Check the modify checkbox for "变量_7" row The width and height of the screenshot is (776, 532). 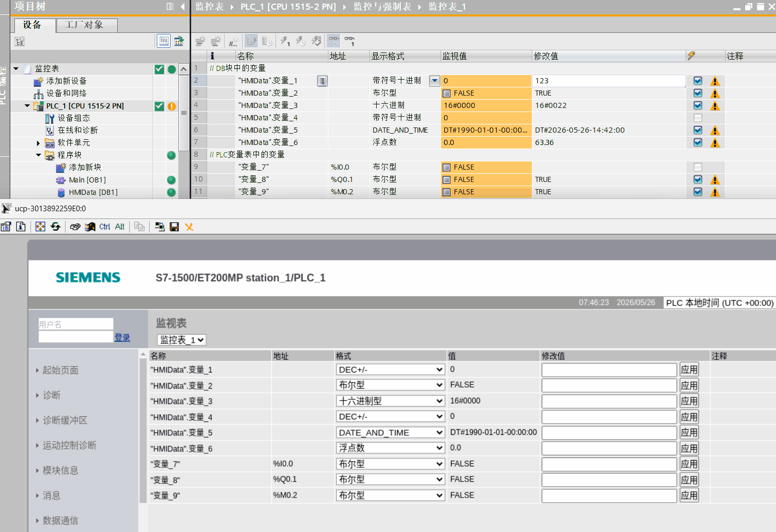[x=697, y=167]
